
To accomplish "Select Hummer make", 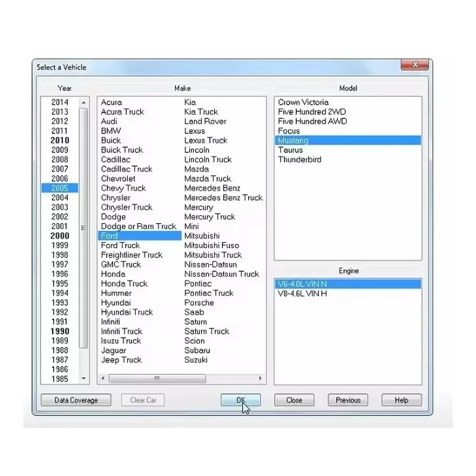I will [x=116, y=293].
